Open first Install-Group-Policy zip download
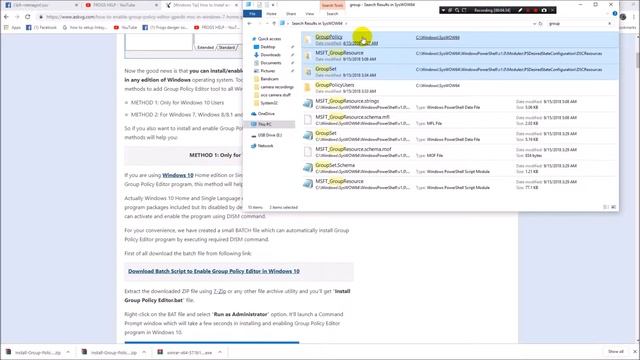The image size is (640, 360). (33, 352)
